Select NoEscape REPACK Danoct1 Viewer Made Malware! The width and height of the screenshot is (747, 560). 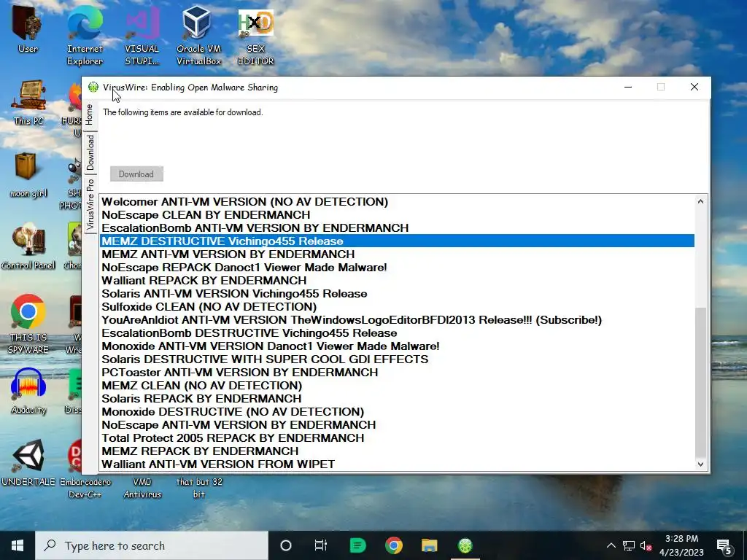397,267
